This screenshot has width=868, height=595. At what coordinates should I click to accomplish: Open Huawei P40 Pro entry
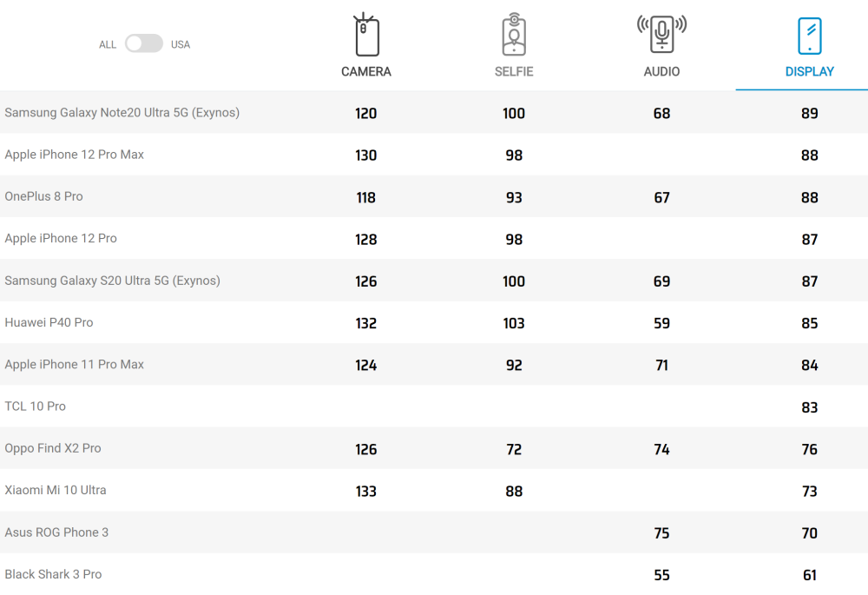tap(49, 322)
